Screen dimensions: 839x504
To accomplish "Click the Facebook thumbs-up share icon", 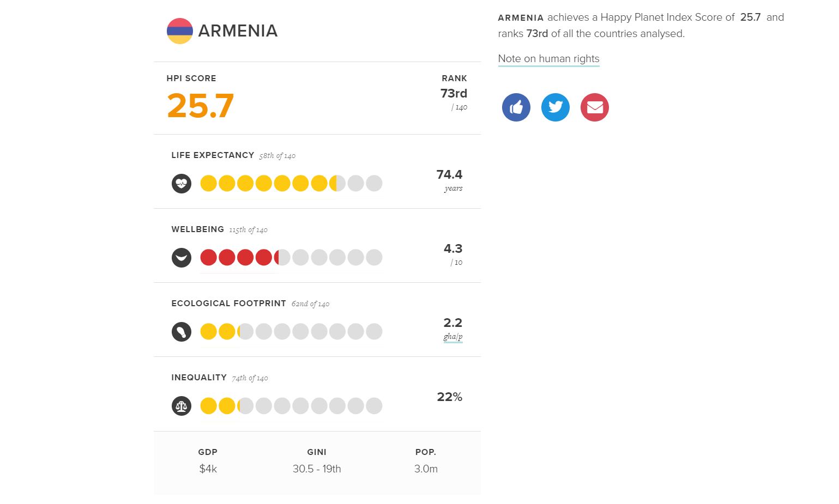I will point(516,107).
